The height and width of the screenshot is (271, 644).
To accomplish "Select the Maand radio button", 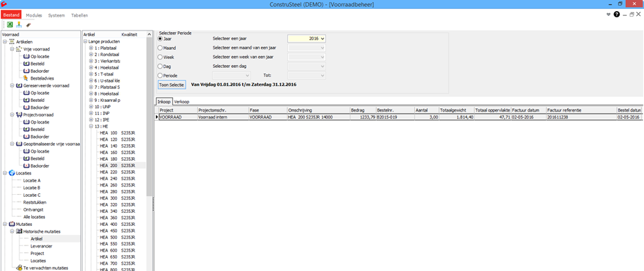I will click(160, 48).
